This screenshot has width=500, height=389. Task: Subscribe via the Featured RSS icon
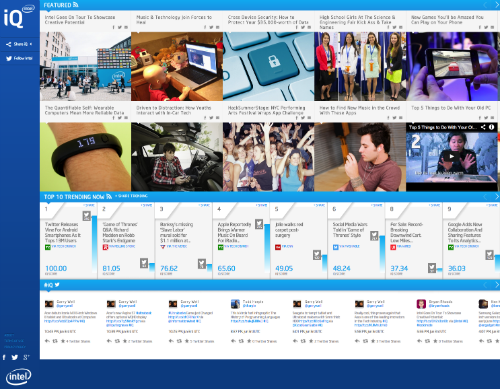tap(75, 5)
